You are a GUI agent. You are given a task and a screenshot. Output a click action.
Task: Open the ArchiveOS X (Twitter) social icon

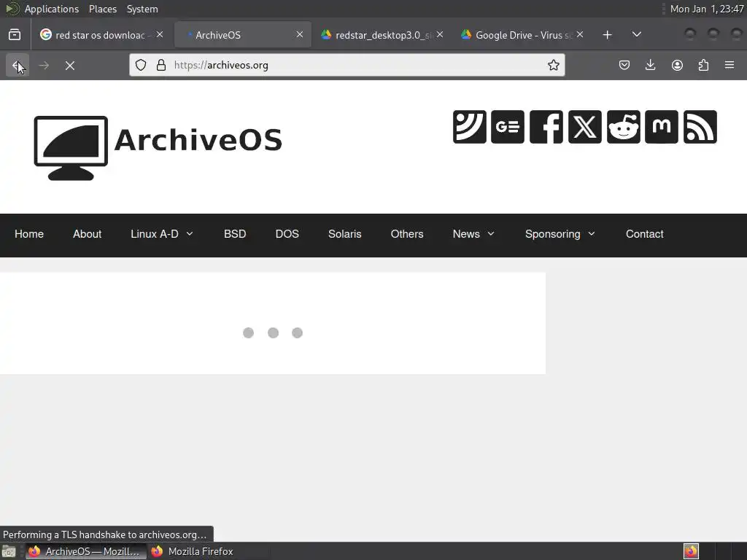[x=584, y=127]
